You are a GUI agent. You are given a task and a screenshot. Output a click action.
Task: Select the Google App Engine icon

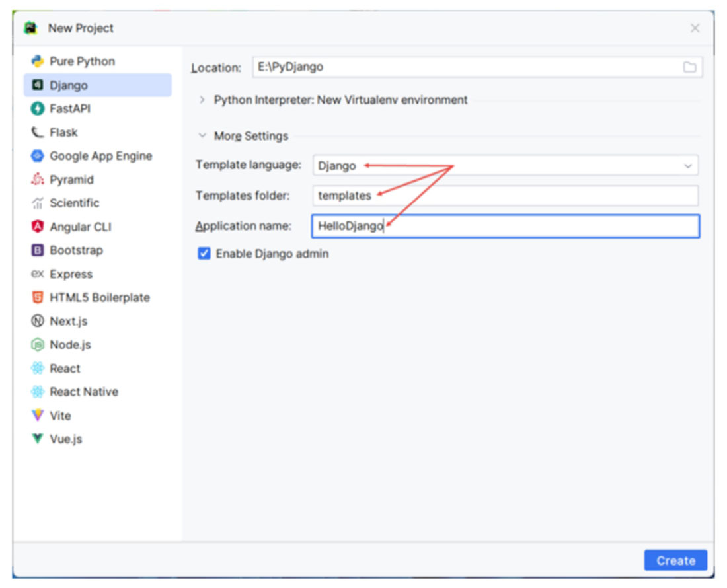coord(38,156)
